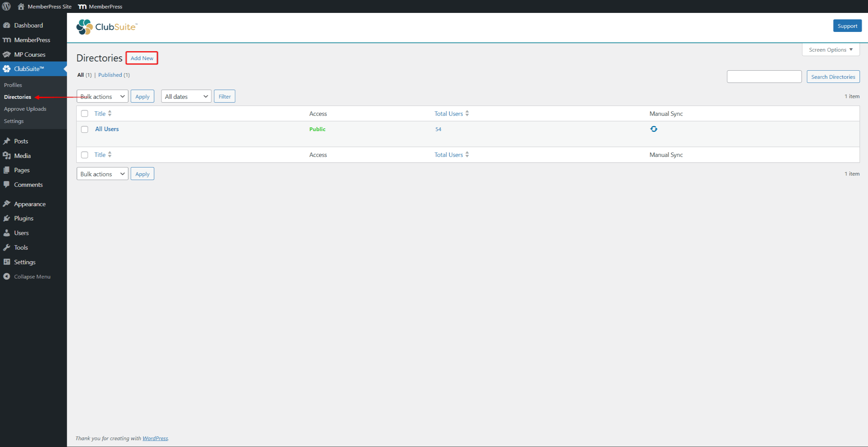868x447 pixels.
Task: Open the All dates filter dropdown
Action: tap(186, 96)
